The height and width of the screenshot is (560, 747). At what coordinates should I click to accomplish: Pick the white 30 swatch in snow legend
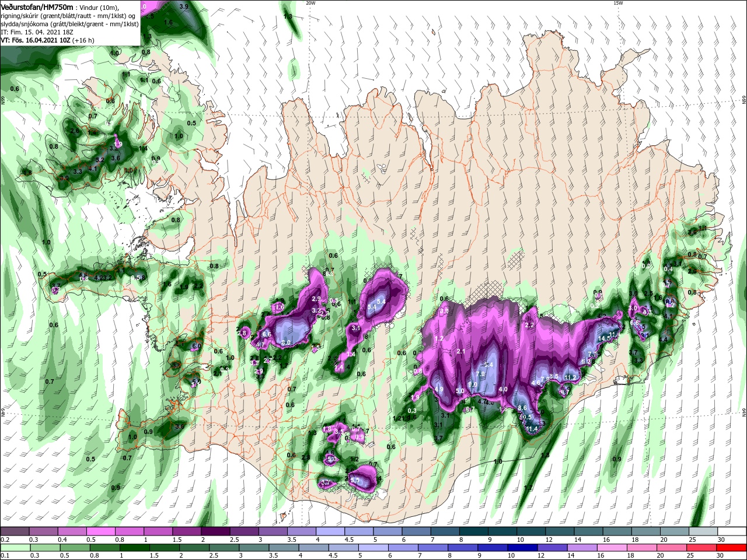click(732, 531)
